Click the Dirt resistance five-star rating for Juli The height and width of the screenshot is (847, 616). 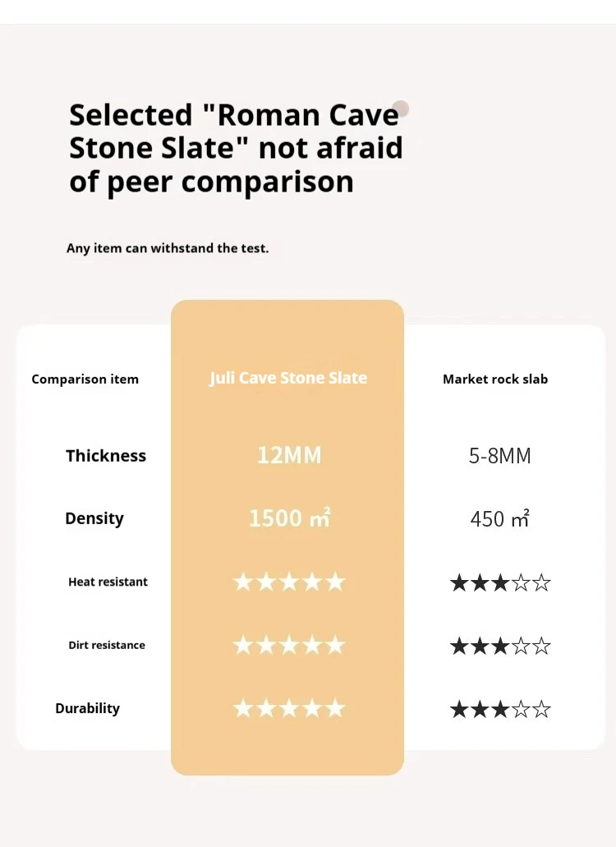(x=289, y=645)
